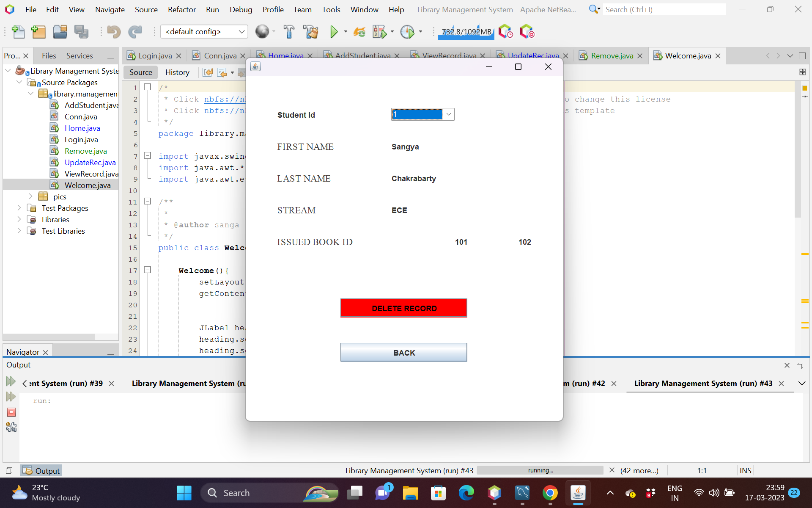
Task: Click the BACK button
Action: click(403, 353)
